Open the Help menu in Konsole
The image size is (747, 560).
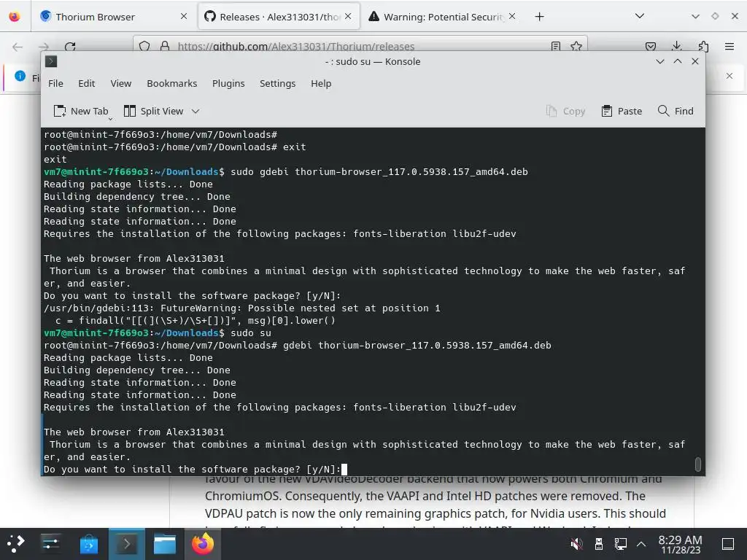pyautogui.click(x=321, y=83)
